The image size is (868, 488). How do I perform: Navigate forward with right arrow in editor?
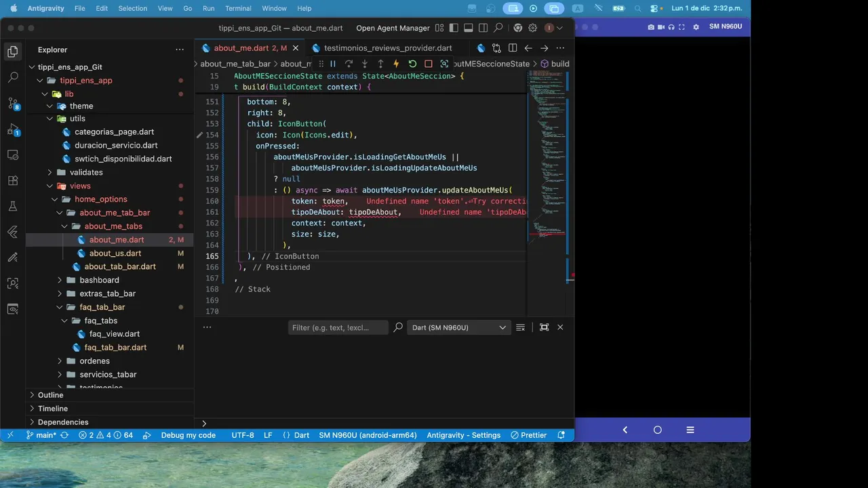[x=544, y=48]
